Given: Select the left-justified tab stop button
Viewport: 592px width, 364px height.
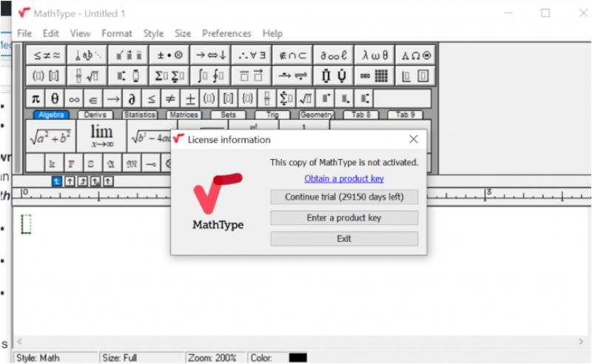Looking at the screenshot, I should tap(56, 181).
